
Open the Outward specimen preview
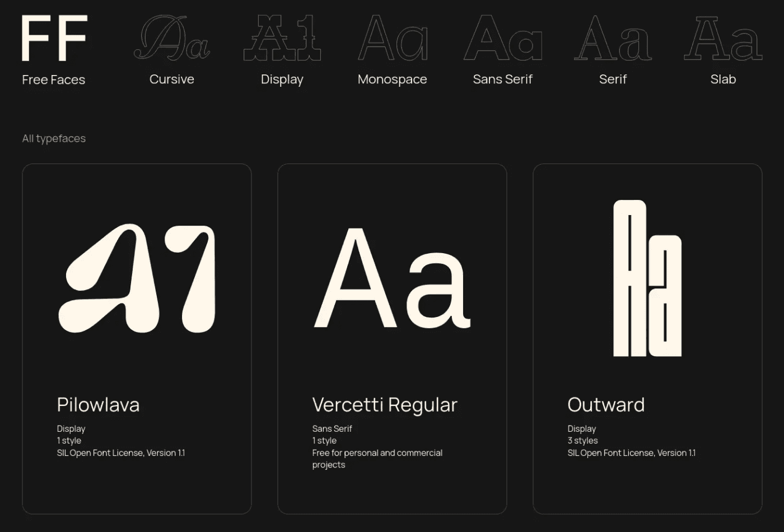coord(648,278)
